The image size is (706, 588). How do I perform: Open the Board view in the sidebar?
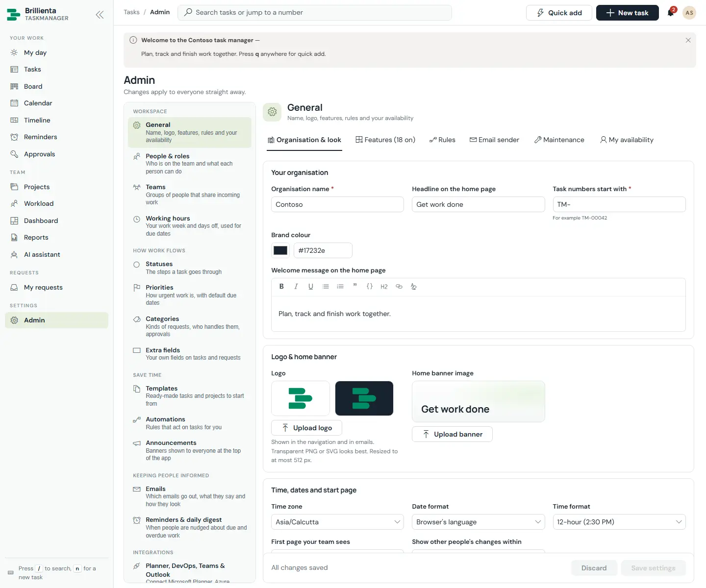tap(56, 86)
